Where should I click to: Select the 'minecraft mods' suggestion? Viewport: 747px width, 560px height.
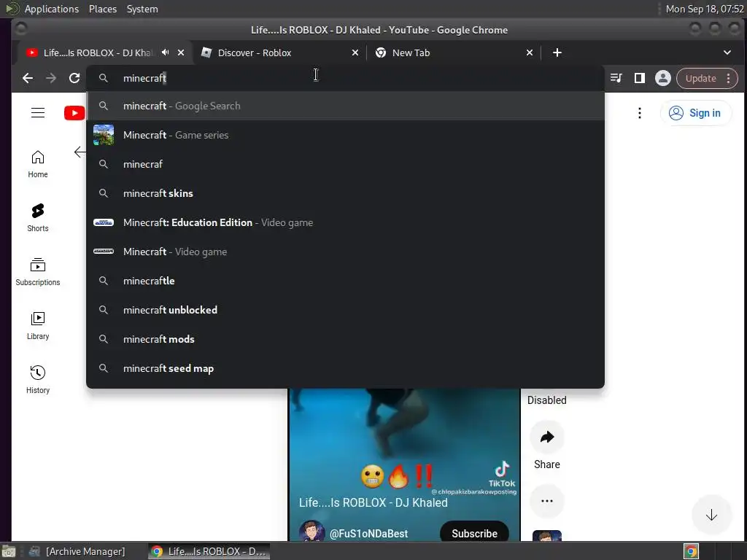point(345,339)
